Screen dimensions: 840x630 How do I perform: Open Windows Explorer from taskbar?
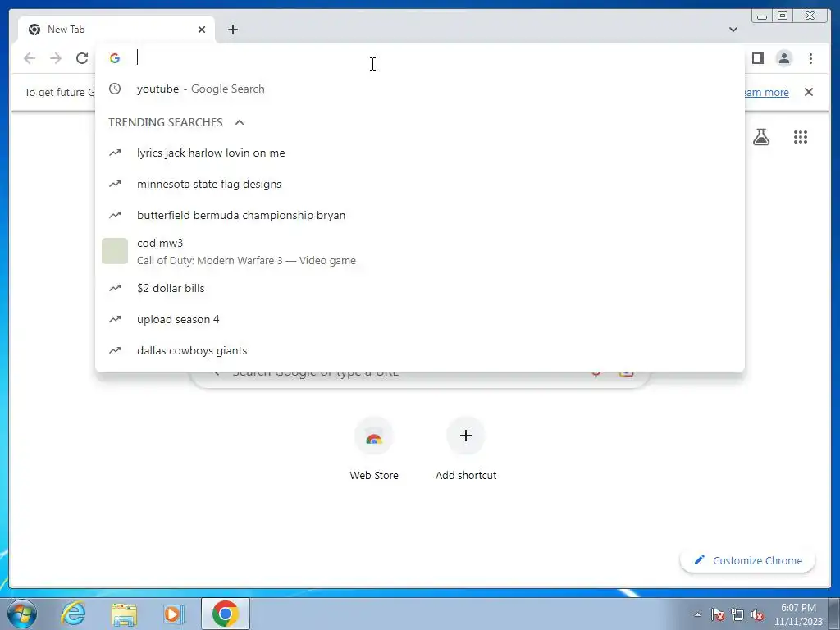tap(124, 614)
